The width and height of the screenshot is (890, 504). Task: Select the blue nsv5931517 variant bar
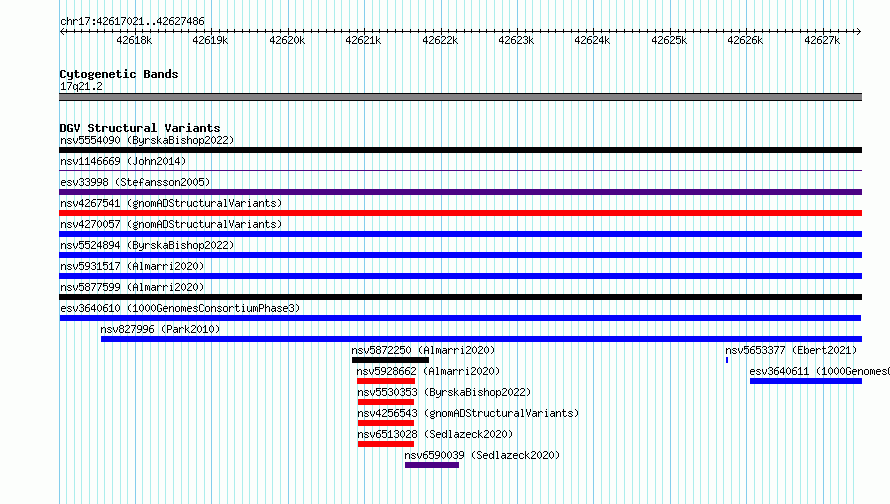(460, 276)
